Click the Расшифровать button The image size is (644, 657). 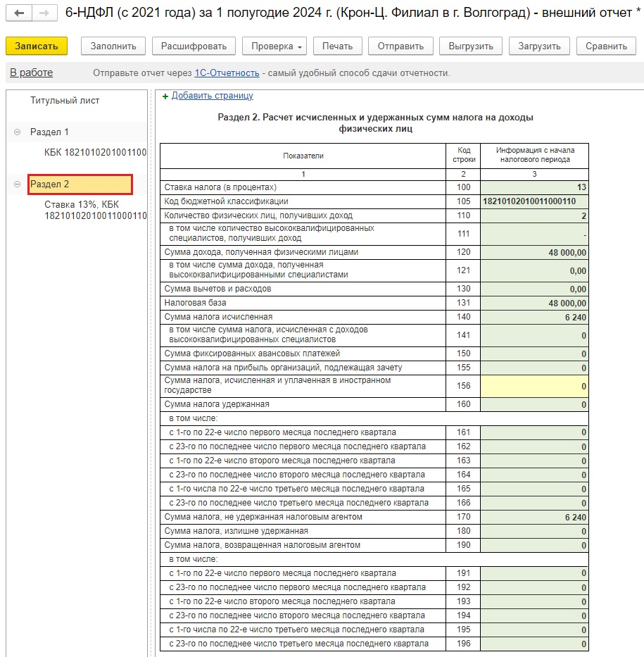pyautogui.click(x=194, y=46)
